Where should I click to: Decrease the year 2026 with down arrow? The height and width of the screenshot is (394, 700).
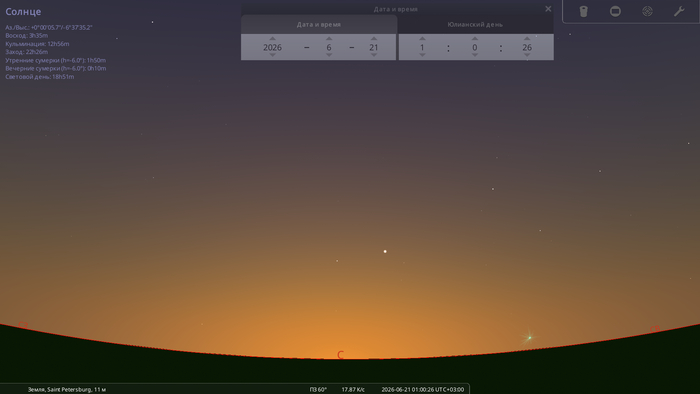coord(272,55)
